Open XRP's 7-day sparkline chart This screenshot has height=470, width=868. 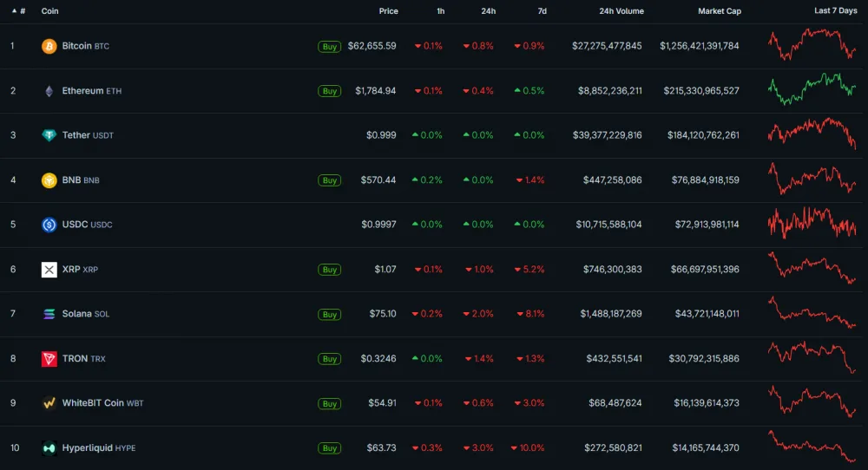(812, 268)
